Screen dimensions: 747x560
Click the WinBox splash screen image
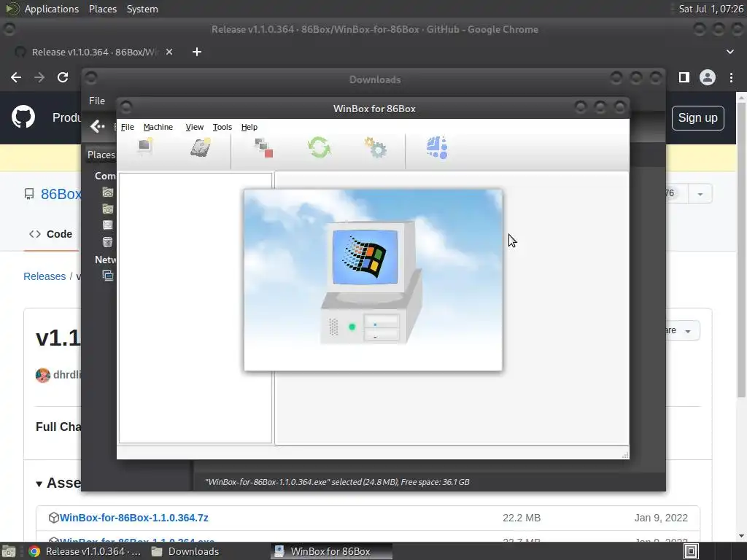tap(373, 280)
